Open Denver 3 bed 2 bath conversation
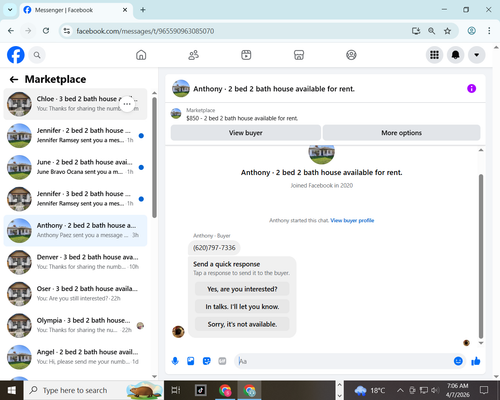The height and width of the screenshot is (400, 500). click(x=75, y=262)
